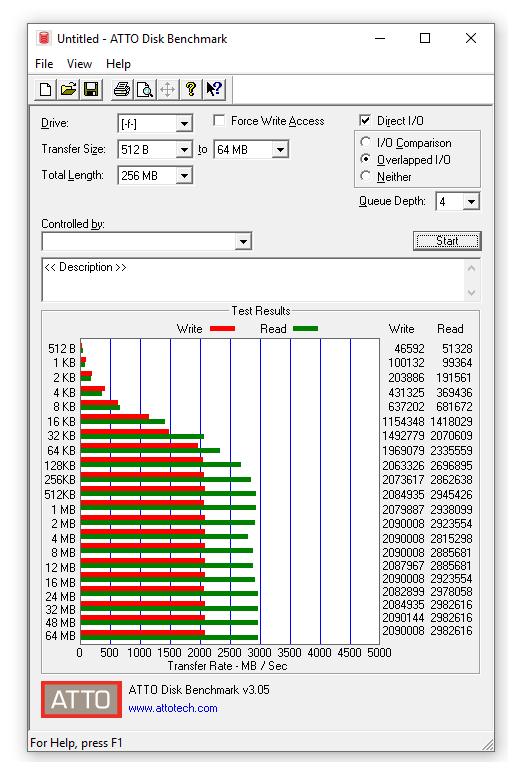Click the Print Preview toolbar icon

144,89
